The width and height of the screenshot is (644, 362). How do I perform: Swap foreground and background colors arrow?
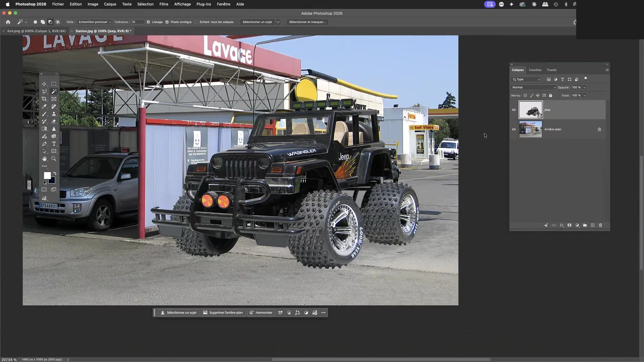(55, 173)
